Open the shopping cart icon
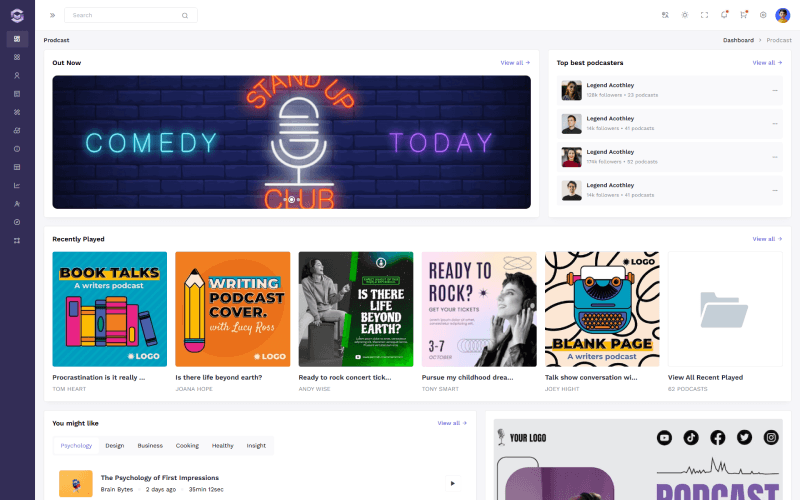 (743, 15)
